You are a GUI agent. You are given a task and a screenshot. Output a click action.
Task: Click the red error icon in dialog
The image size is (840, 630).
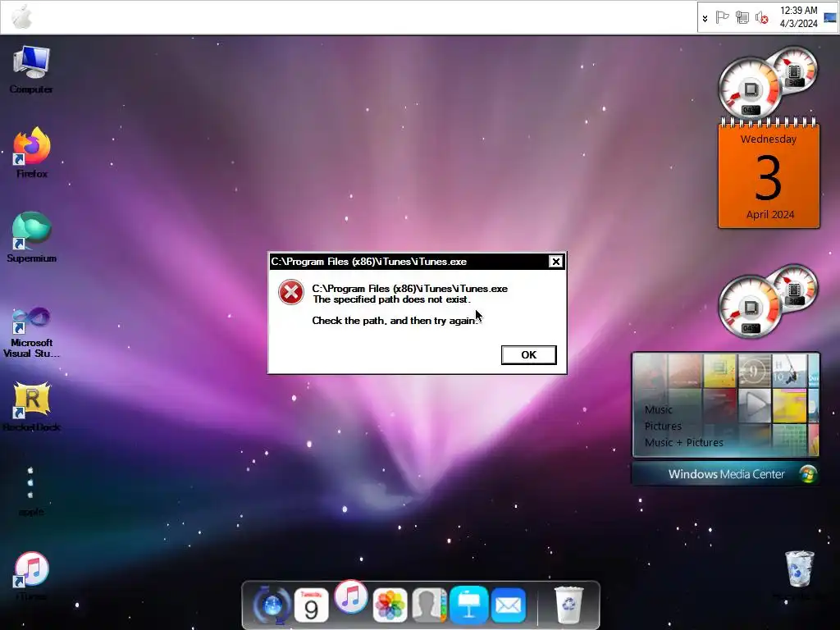click(291, 292)
